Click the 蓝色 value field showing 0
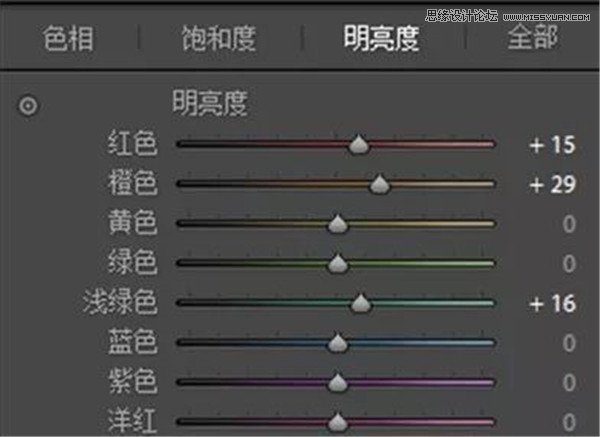 click(x=568, y=343)
